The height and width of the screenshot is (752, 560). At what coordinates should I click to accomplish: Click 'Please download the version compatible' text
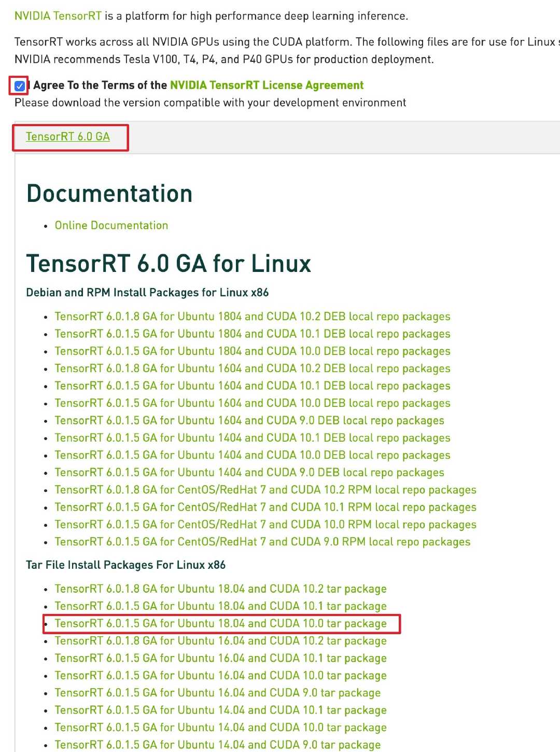pos(211,103)
